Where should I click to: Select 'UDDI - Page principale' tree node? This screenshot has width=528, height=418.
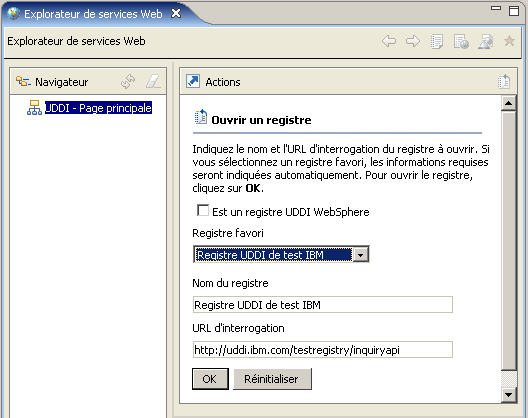[x=98, y=108]
